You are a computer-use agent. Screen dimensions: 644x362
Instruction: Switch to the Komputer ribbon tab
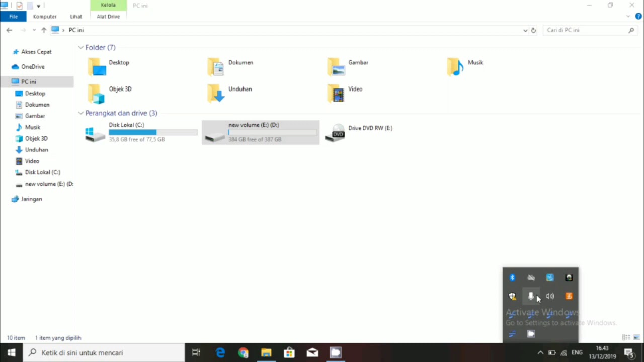point(45,17)
